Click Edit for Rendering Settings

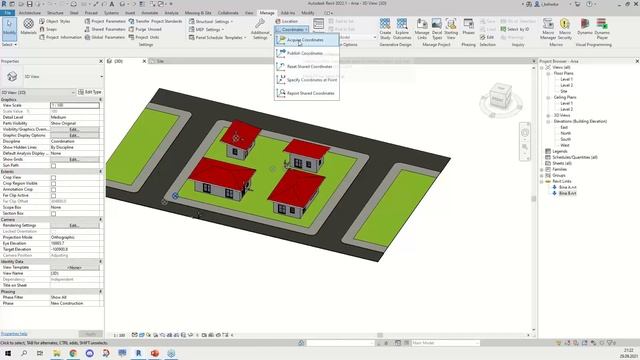point(74,225)
